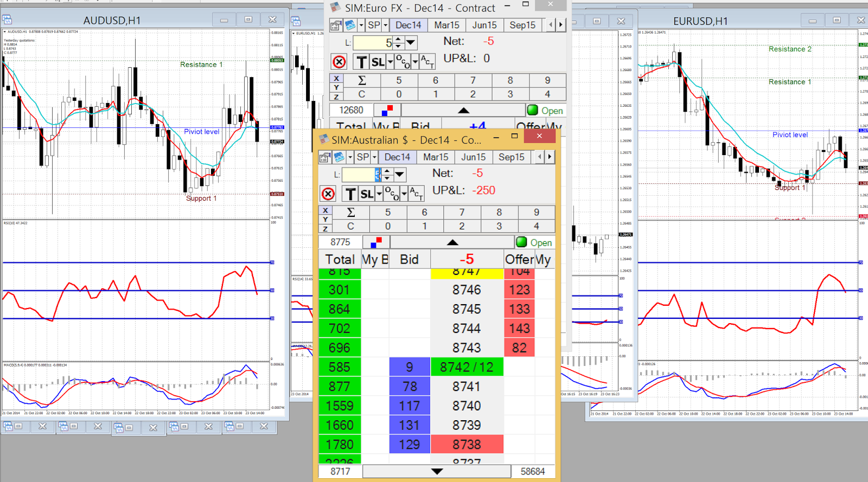Screen dimensions: 868x482
Task: Select Z preset in Australian $ window
Action: coord(325,228)
